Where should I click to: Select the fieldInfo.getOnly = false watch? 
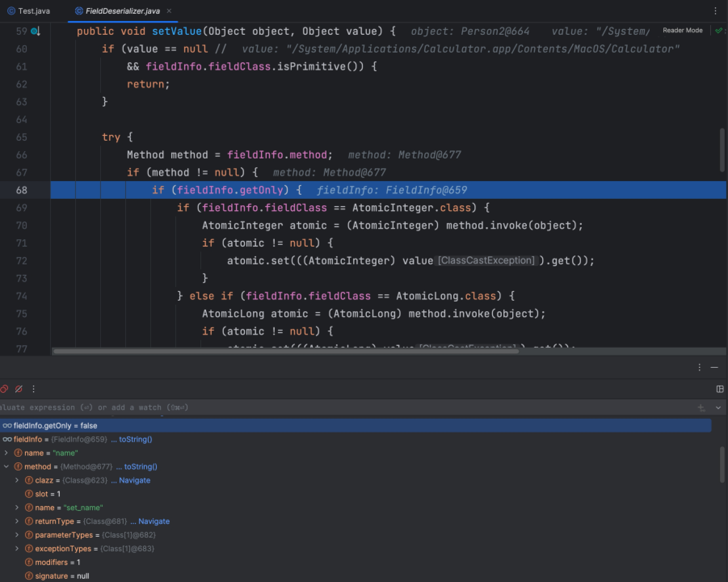coord(356,426)
